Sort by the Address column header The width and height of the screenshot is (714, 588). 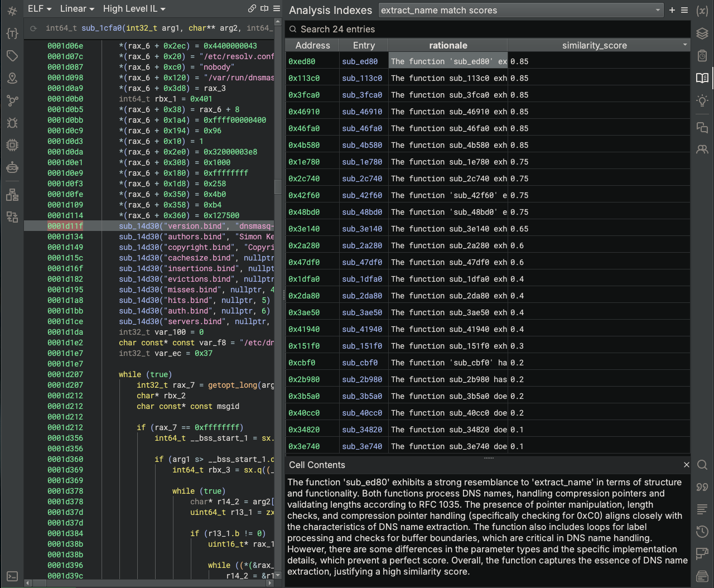coord(312,45)
